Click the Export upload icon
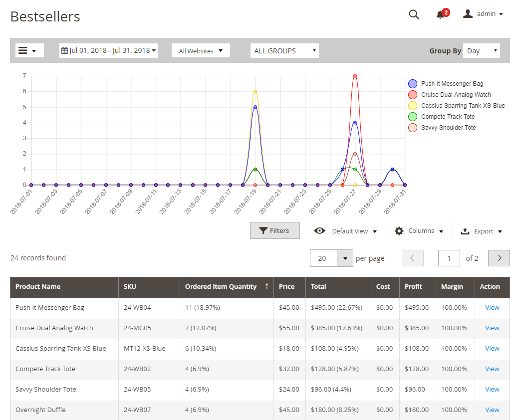521x420 pixels. click(x=465, y=231)
